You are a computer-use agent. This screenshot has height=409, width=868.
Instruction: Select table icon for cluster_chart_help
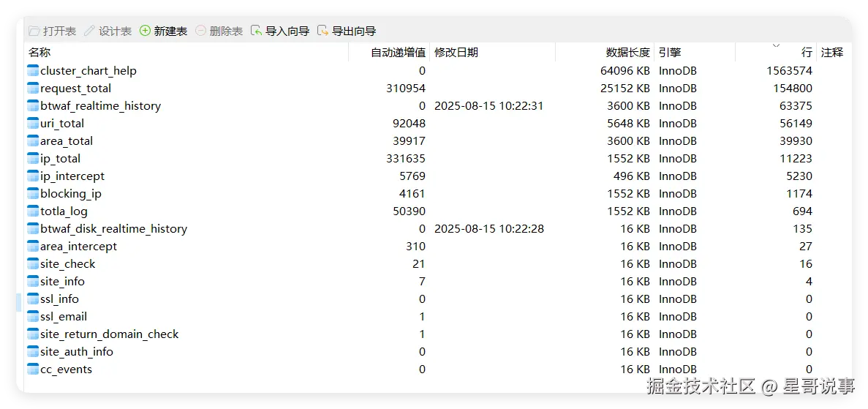tap(33, 70)
